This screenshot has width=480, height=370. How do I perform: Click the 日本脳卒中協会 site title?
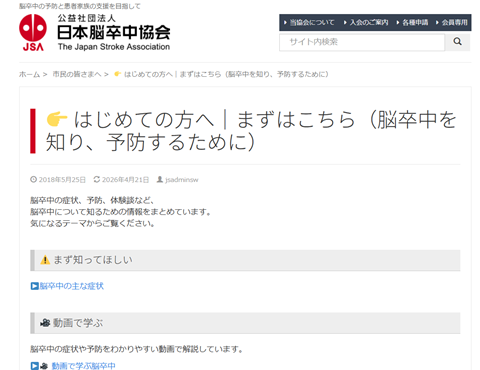[114, 32]
